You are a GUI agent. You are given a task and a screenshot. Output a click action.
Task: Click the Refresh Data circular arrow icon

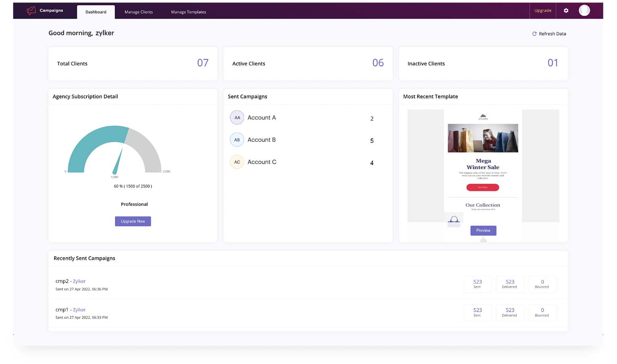tap(534, 34)
